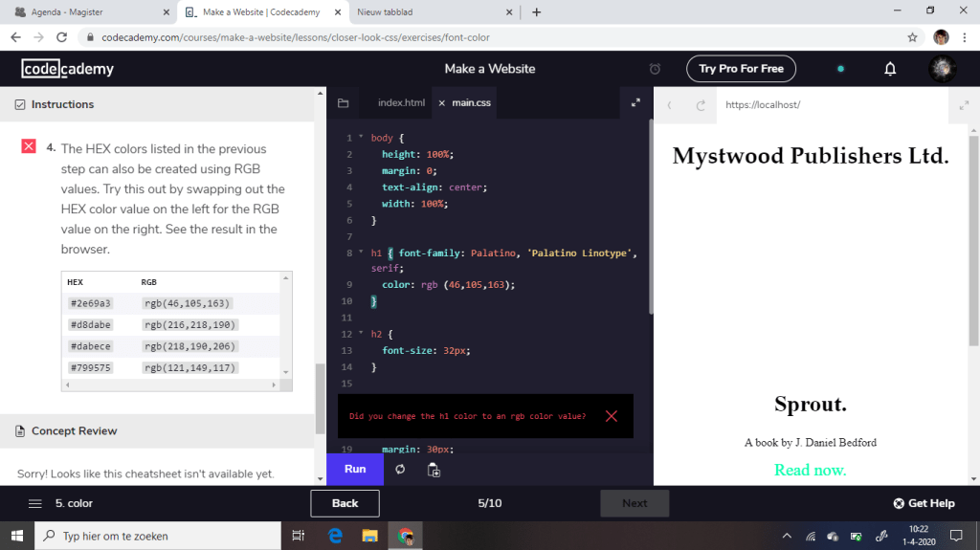Reset the code with the refresh icon
This screenshot has width=980, height=550.
400,470
